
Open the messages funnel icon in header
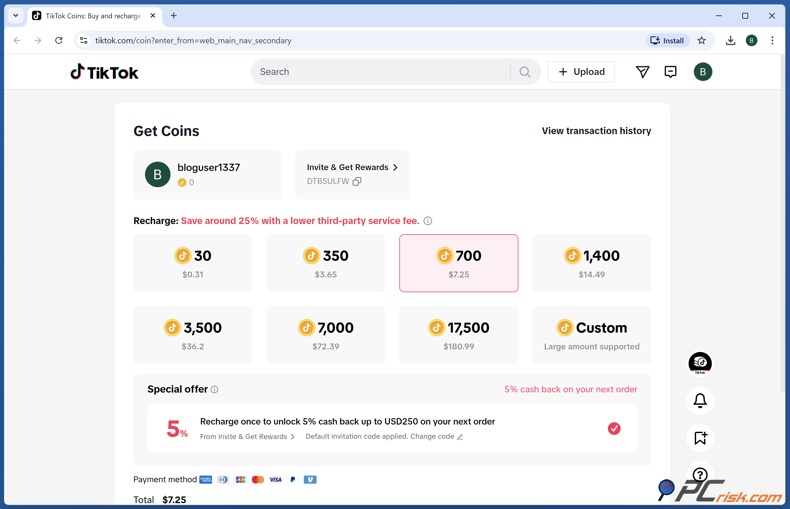[642, 72]
